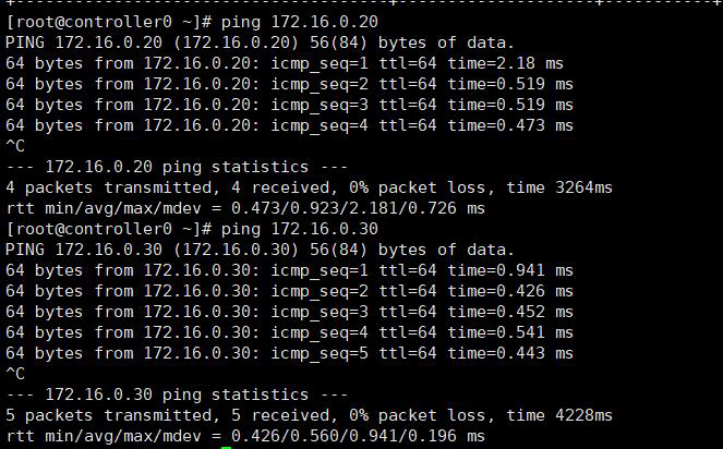The height and width of the screenshot is (450, 723).
Task: Click the second [root@controller0 ~]# prompt
Action: coord(109,229)
